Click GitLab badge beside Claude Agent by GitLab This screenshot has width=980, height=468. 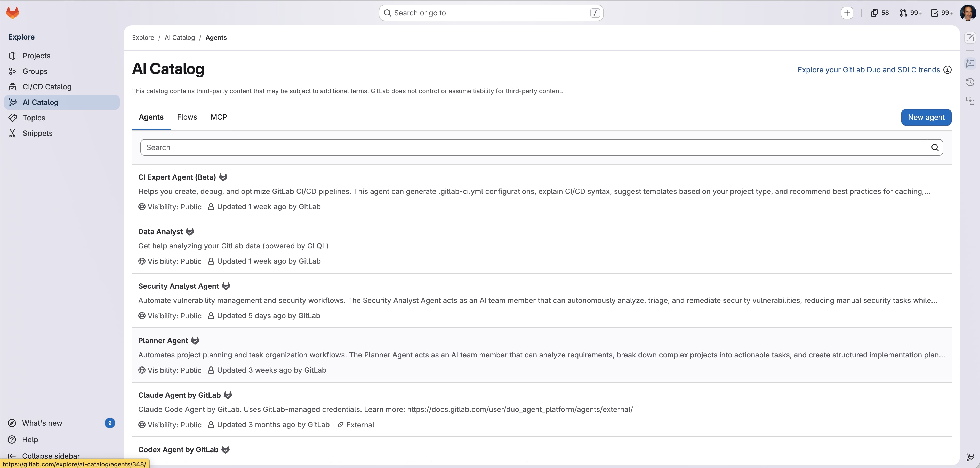228,395
